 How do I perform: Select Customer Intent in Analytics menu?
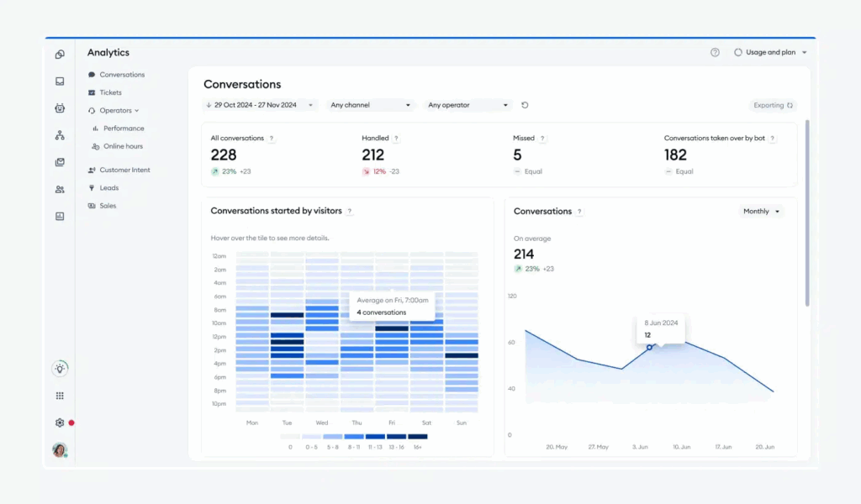point(124,170)
